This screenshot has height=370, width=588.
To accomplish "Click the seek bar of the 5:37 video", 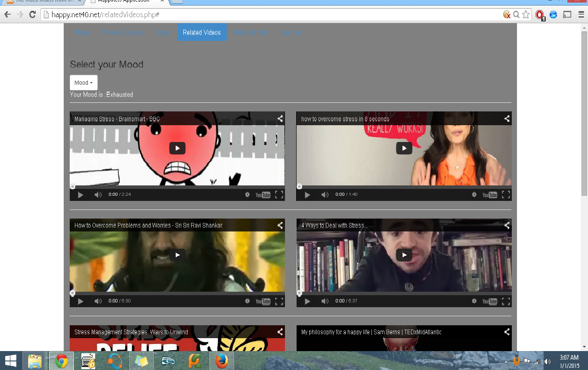I will tap(404, 293).
